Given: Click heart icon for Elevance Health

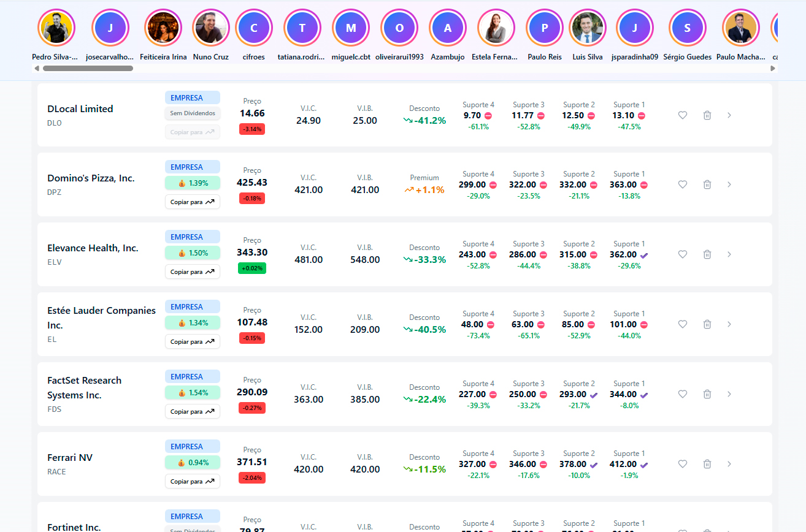Looking at the screenshot, I should point(682,254).
